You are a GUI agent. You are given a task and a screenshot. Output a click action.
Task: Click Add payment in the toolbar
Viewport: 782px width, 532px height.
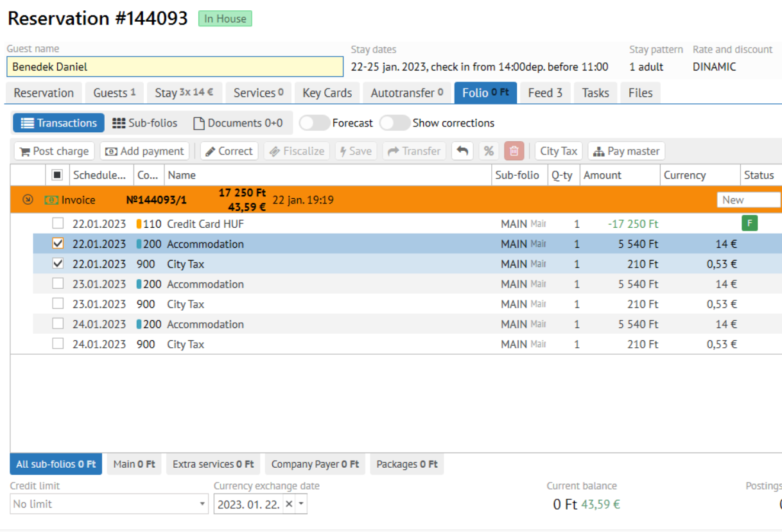click(144, 151)
